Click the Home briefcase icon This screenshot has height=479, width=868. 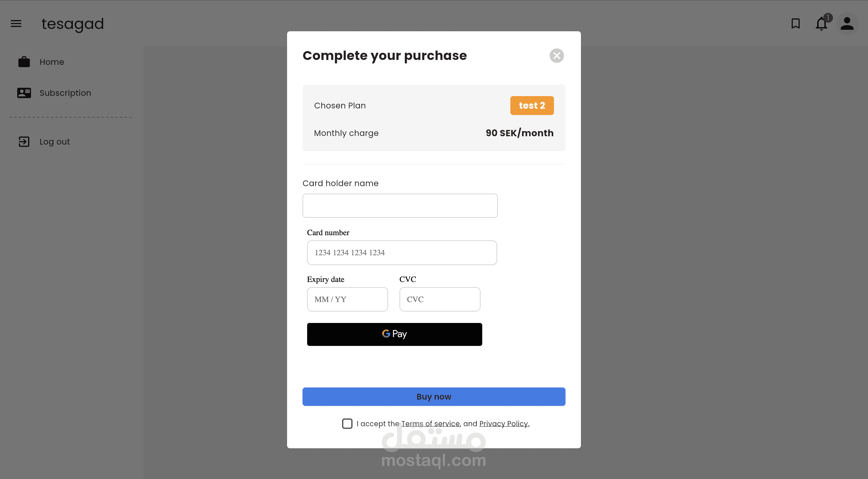coord(24,62)
